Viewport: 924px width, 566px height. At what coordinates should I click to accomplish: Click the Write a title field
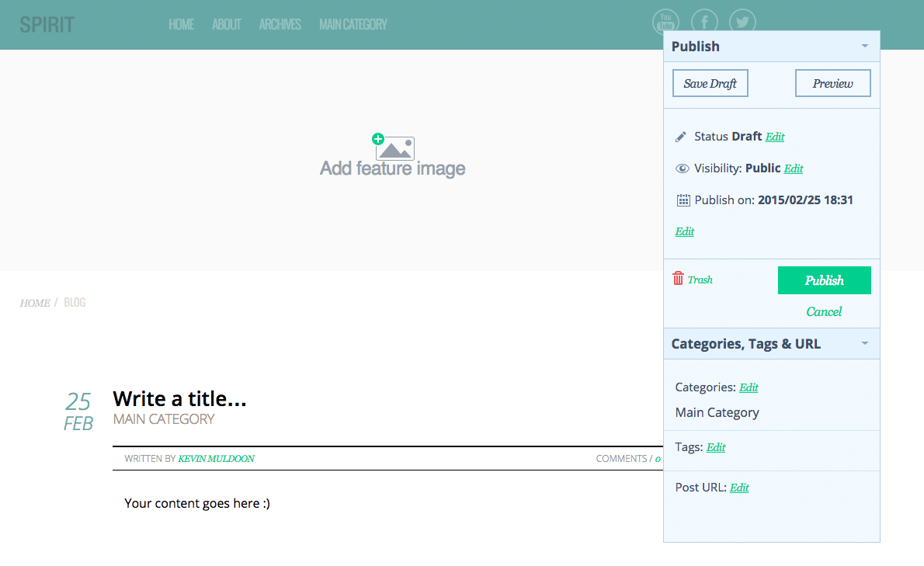click(179, 399)
